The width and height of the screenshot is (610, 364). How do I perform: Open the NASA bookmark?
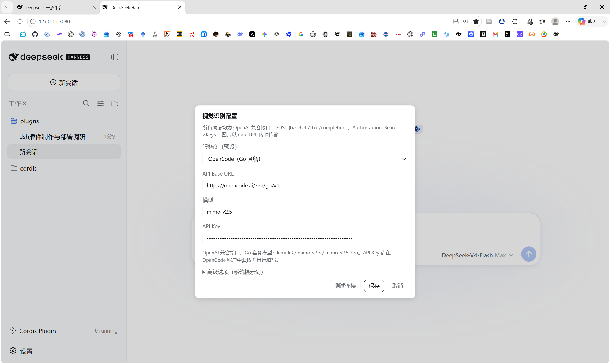[386, 34]
